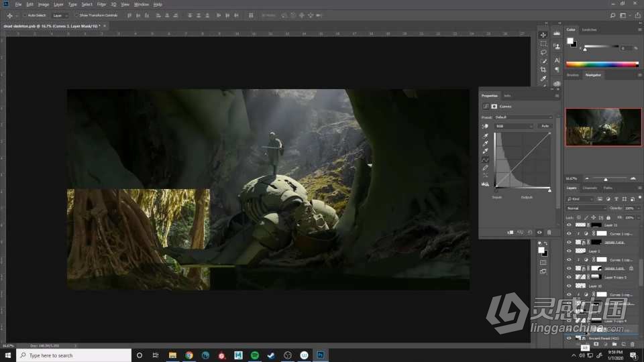Click the Navigator preview thumbnail
Viewport: 644px width, 362px height.
click(603, 127)
